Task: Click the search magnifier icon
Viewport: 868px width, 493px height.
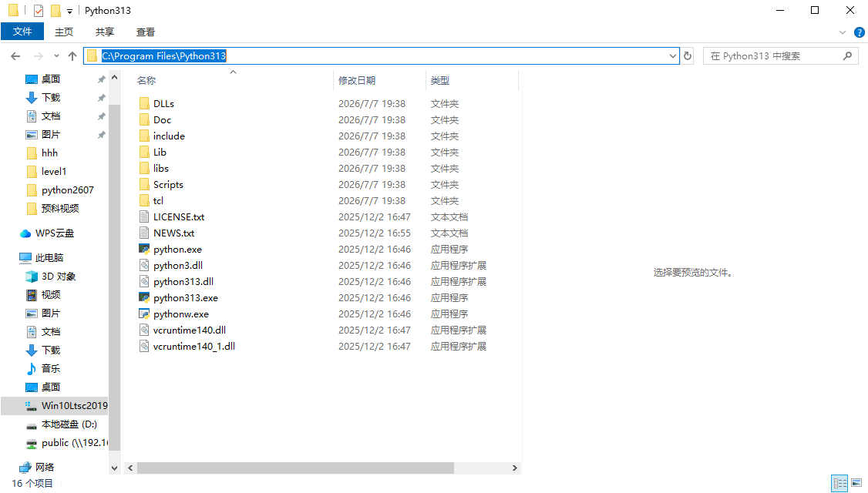Action: point(847,56)
